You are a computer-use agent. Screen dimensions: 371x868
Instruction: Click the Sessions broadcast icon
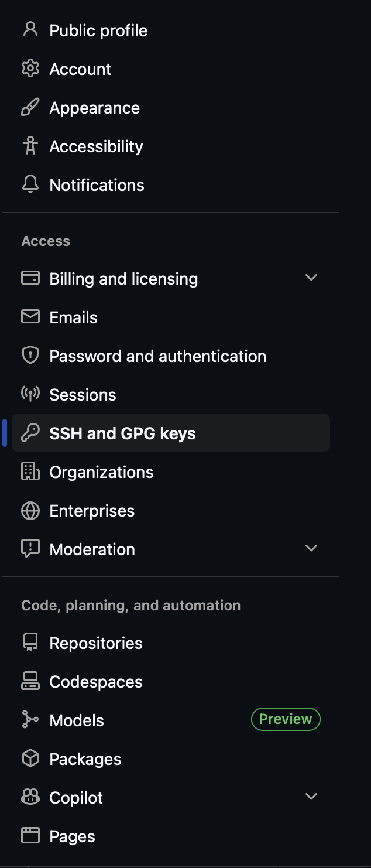point(30,394)
